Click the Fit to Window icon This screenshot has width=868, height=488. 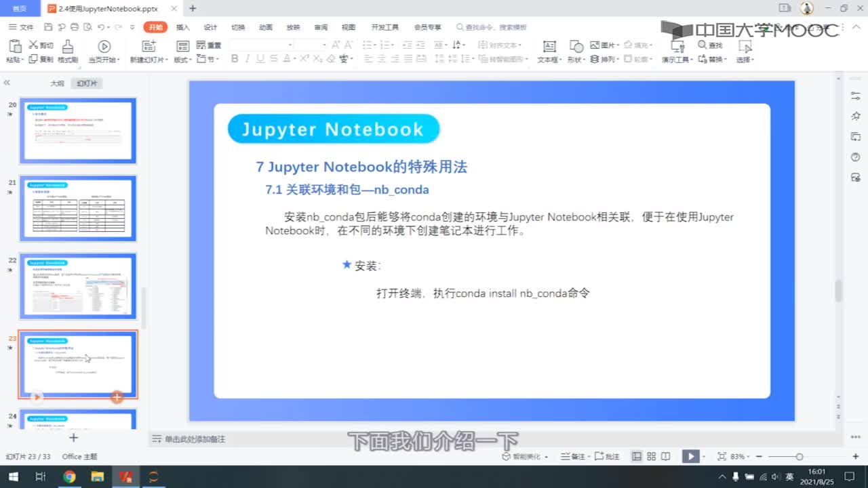click(722, 456)
